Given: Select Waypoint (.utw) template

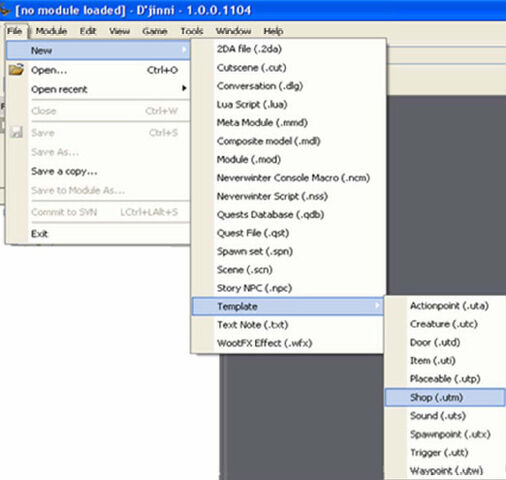Looking at the screenshot, I should (445, 471).
